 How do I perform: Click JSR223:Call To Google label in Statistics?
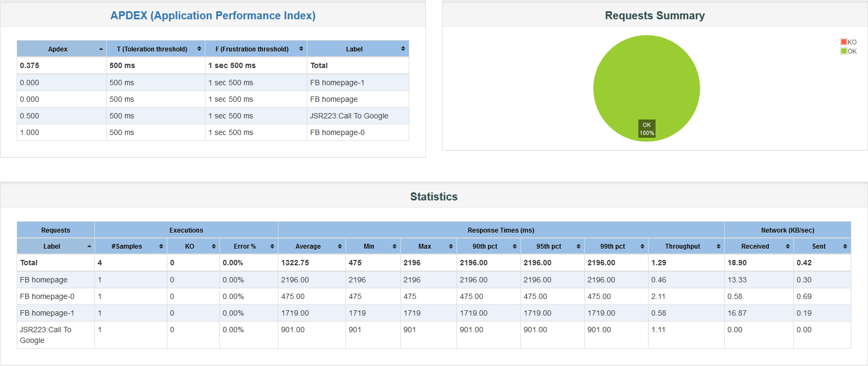pyautogui.click(x=46, y=335)
